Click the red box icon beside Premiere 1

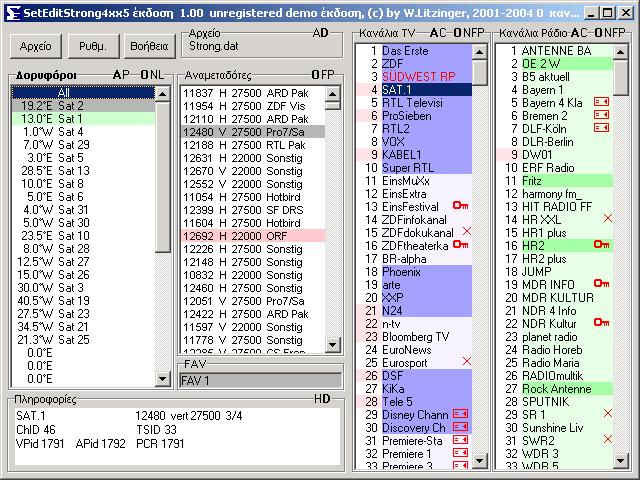coord(460,453)
